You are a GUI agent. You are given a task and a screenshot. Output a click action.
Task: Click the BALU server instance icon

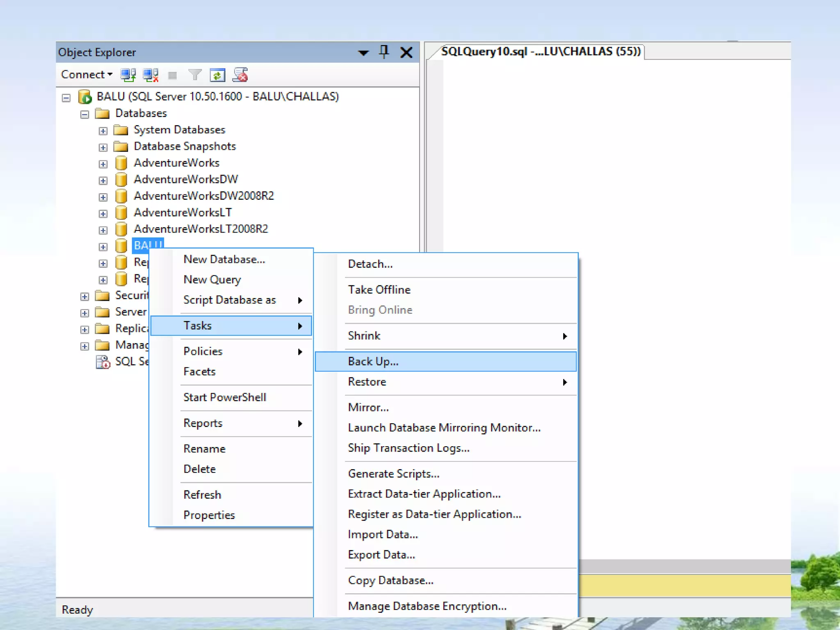click(x=85, y=97)
